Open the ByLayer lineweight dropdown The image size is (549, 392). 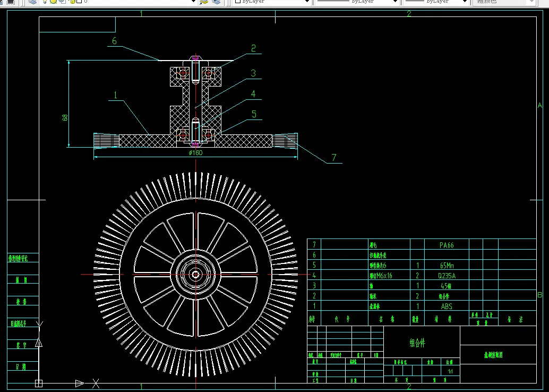(465, 2)
